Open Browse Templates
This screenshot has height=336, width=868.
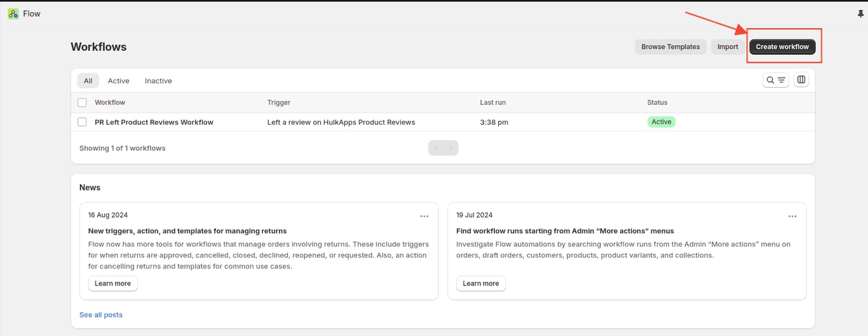(670, 46)
